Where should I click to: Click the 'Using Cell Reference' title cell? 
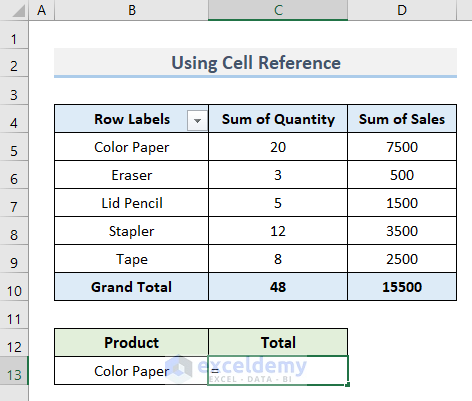[255, 63]
